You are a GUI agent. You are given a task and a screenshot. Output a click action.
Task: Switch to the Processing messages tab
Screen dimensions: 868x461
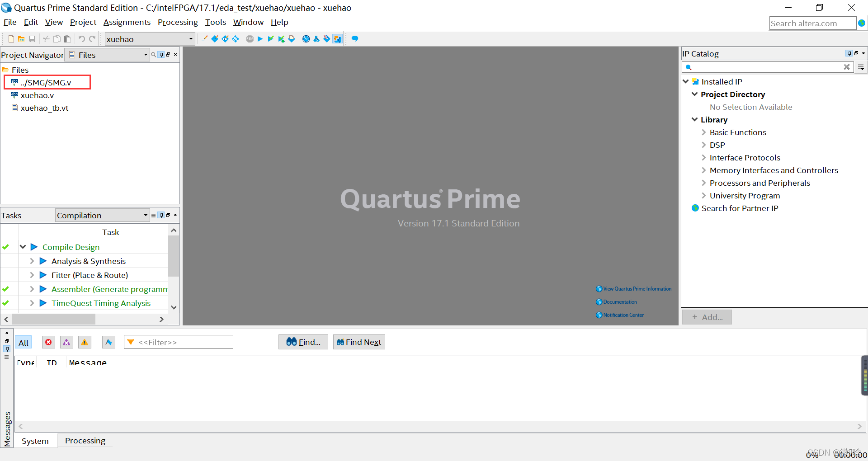point(85,441)
